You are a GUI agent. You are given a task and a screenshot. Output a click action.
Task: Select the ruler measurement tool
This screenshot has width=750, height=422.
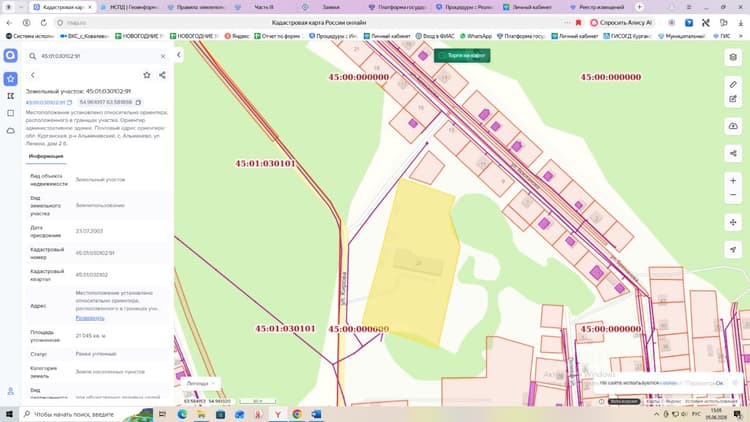coord(733,84)
